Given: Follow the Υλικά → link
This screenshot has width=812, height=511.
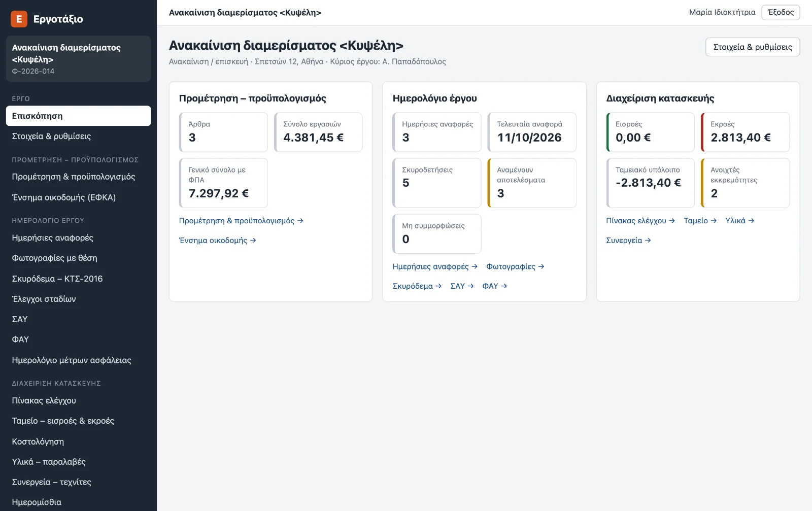Looking at the screenshot, I should click(740, 221).
